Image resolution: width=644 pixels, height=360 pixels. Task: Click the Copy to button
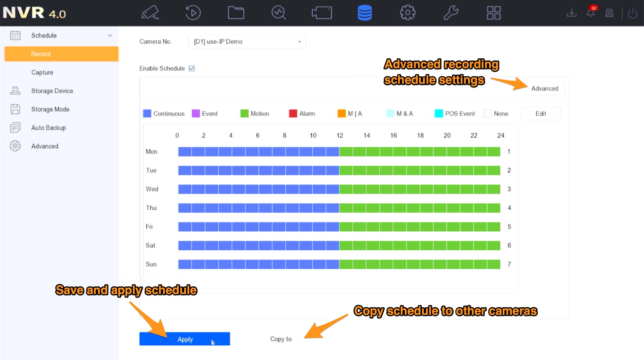[280, 339]
